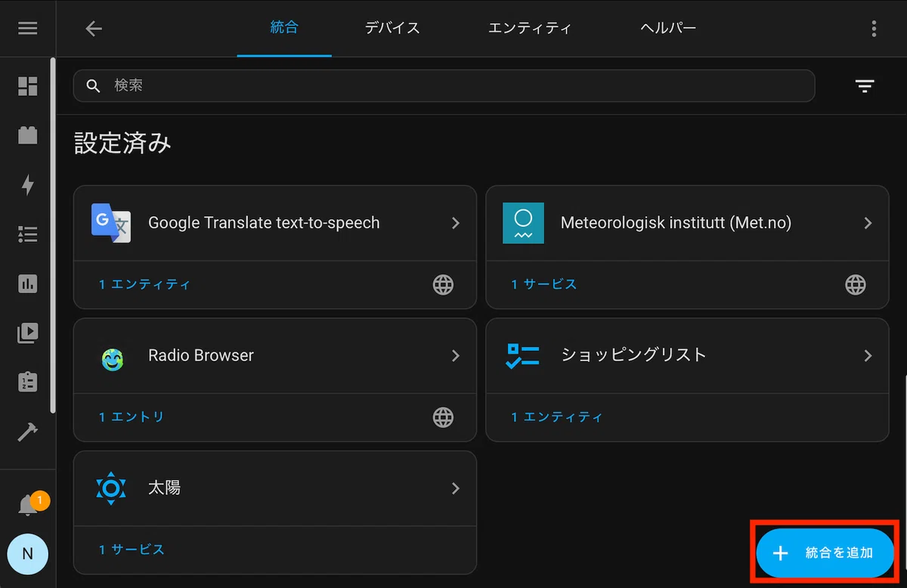Open 1 サービス link under 太陽
The width and height of the screenshot is (907, 588).
[x=132, y=549]
